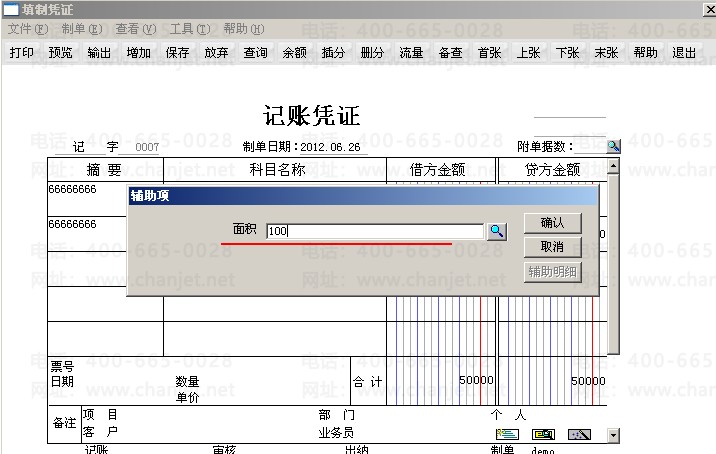The width and height of the screenshot is (716, 454).
Task: Click the 摘要 column header
Action: tap(105, 170)
